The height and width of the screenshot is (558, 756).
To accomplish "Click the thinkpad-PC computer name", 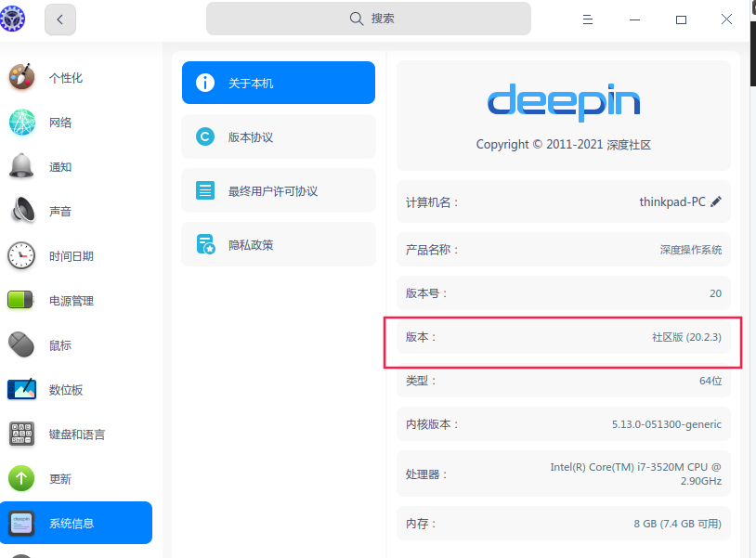I will 672,201.
